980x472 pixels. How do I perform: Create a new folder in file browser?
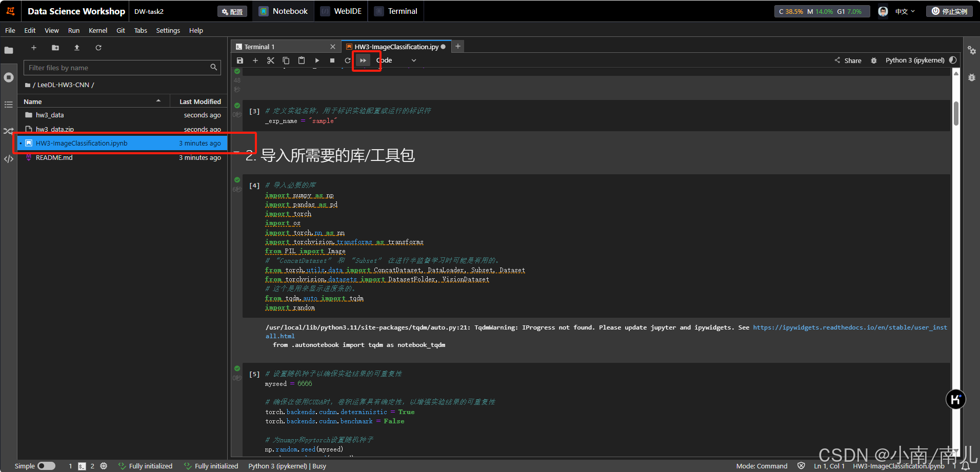point(55,48)
